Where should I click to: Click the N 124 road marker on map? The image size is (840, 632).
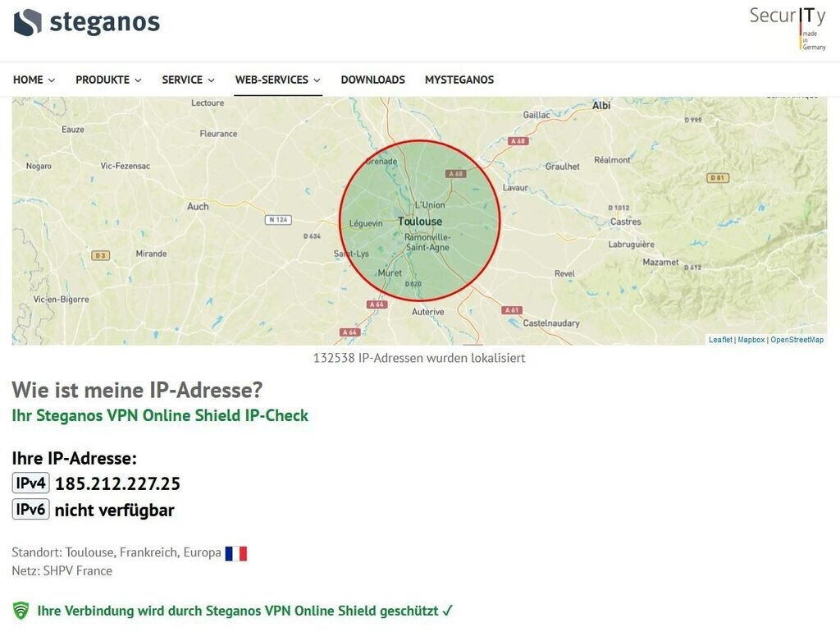(x=278, y=220)
